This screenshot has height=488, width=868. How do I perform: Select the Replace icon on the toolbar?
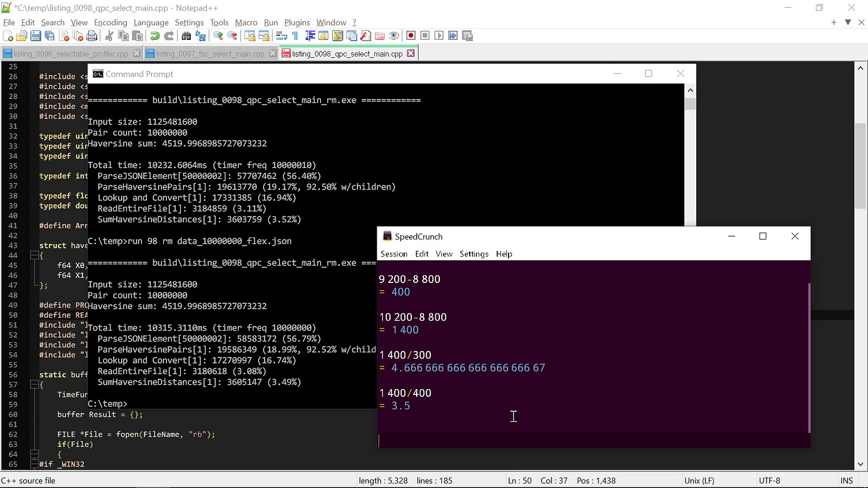click(201, 36)
